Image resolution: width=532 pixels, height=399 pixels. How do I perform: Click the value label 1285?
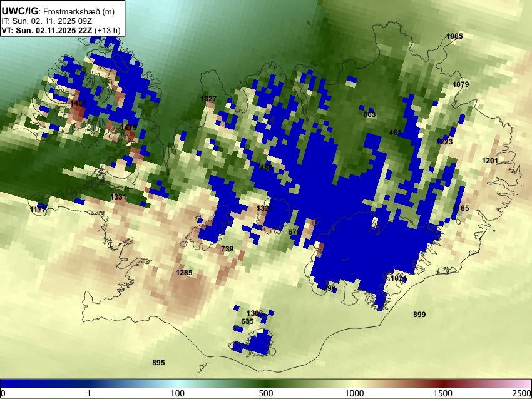pyautogui.click(x=184, y=273)
